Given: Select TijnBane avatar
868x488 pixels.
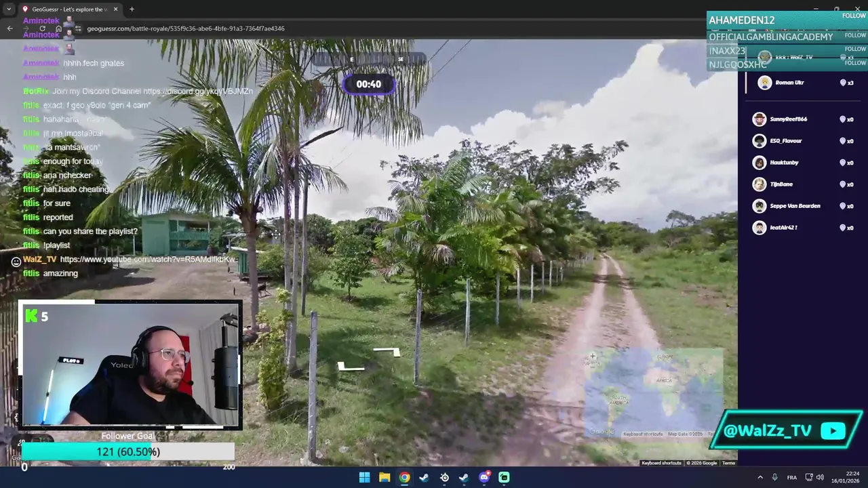Looking at the screenshot, I should (x=759, y=184).
